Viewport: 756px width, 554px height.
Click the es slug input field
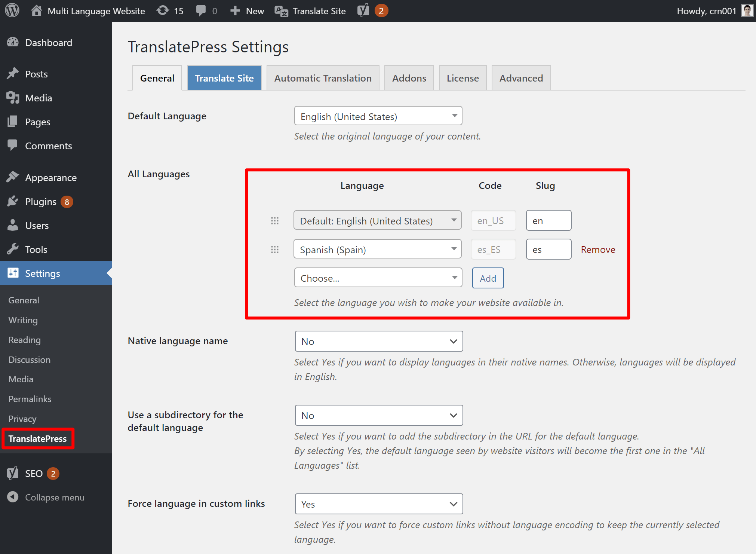point(548,250)
